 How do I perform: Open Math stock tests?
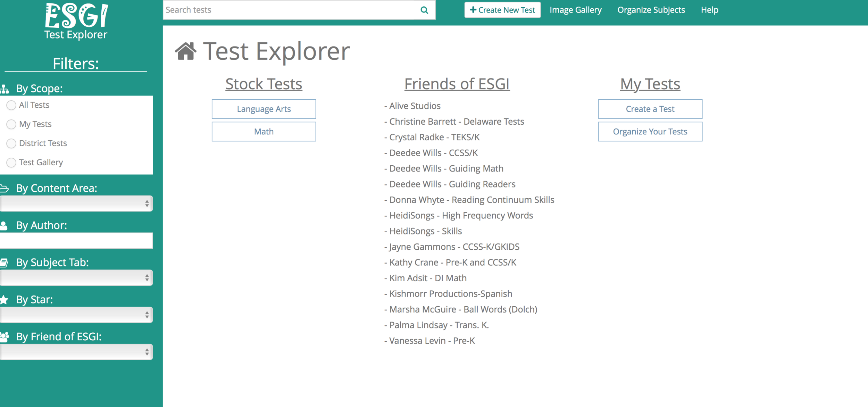point(264,132)
